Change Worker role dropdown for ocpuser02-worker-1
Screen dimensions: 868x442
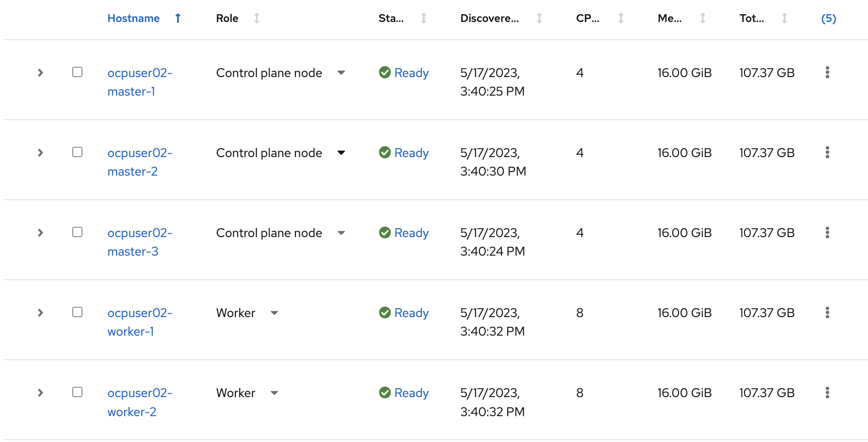point(274,313)
